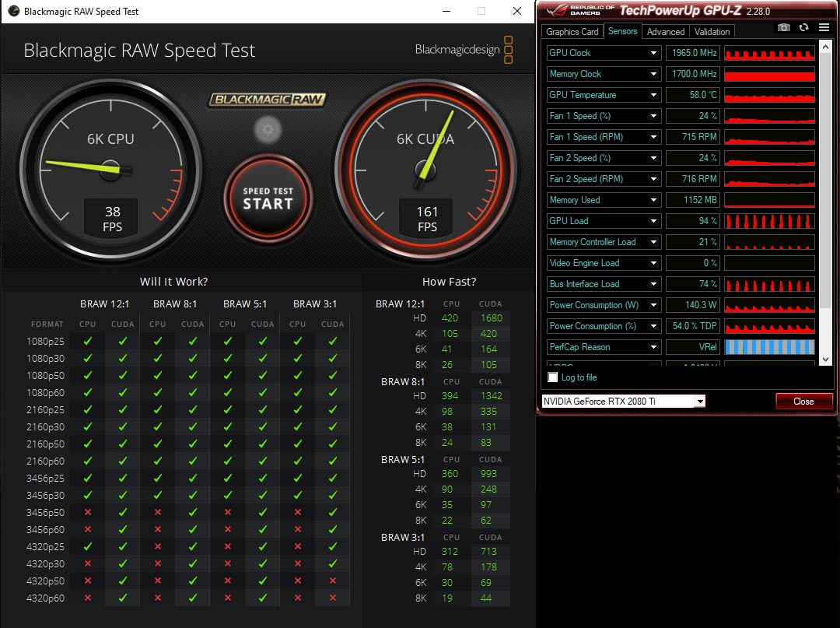Close the Blackmagic RAW Speed Test window
Viewport: 840px width, 628px height.
tap(517, 11)
